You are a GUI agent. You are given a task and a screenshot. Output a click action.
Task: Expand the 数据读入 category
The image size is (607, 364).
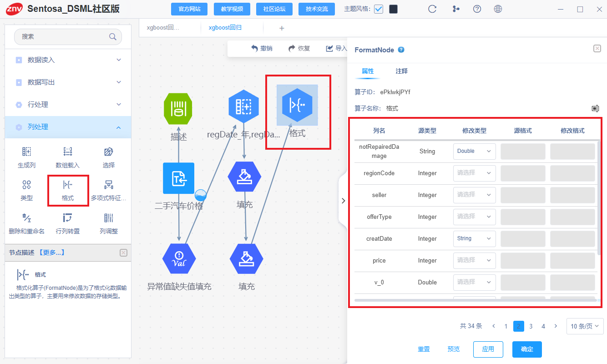[x=68, y=60]
